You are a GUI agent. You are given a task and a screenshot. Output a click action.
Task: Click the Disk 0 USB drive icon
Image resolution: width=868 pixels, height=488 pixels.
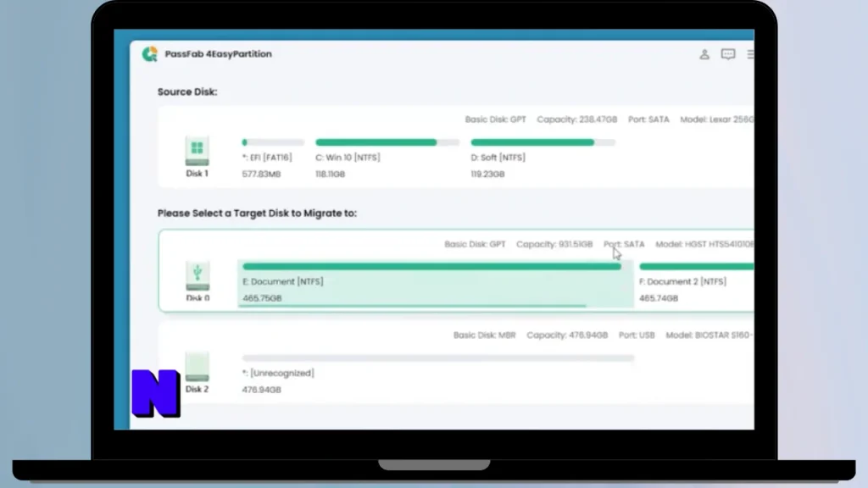pyautogui.click(x=198, y=276)
